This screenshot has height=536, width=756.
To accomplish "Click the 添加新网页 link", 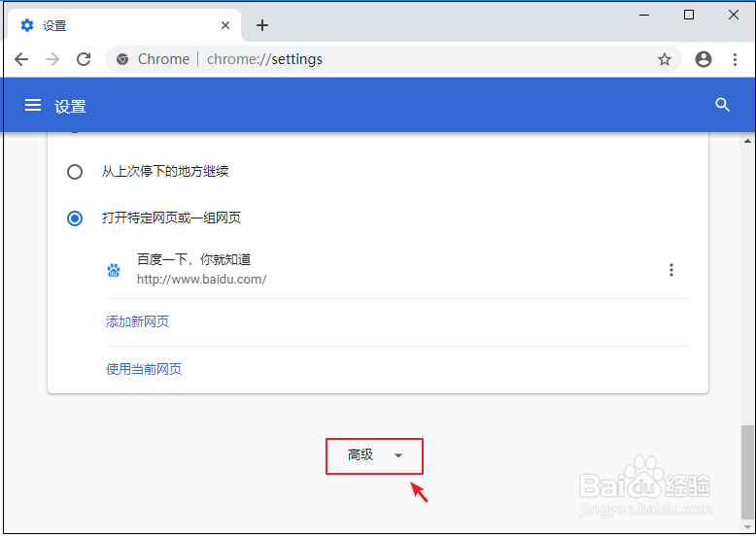I will tap(137, 321).
